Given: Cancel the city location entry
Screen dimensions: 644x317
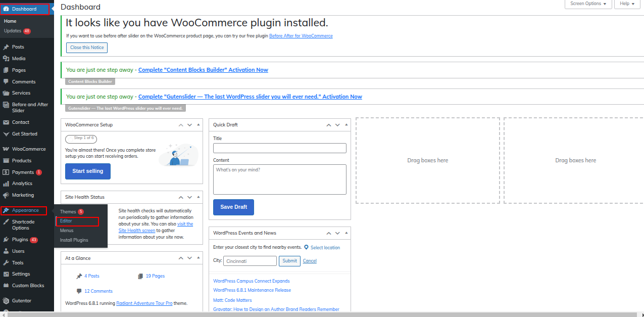Looking at the screenshot, I should (310, 261).
